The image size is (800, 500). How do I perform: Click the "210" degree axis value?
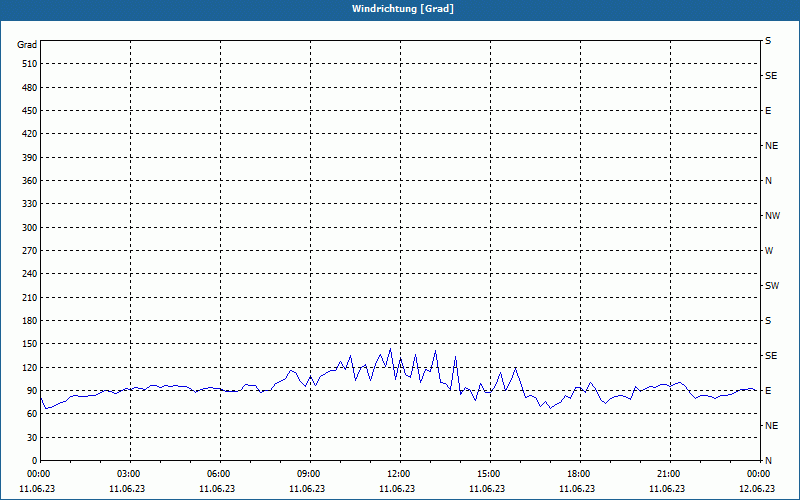[x=30, y=297]
